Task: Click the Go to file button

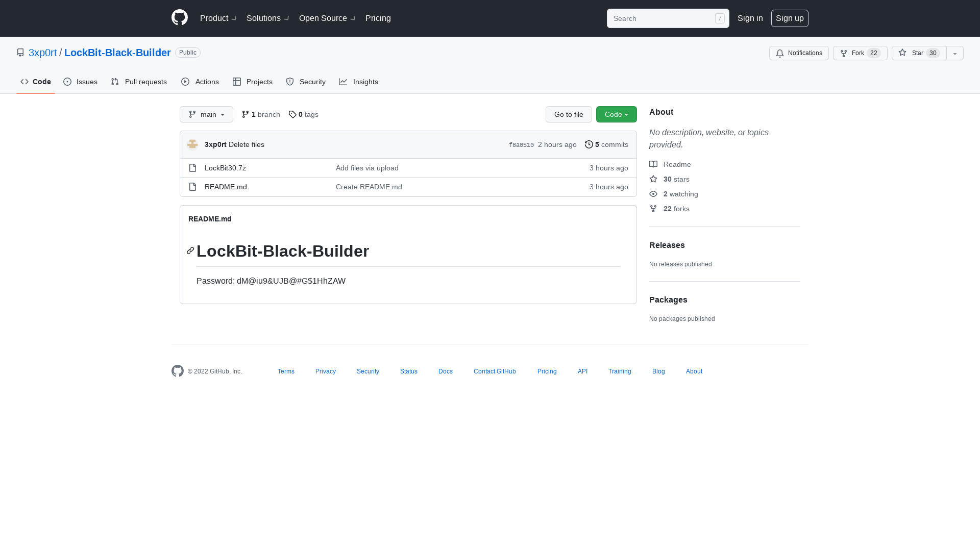Action: [x=569, y=114]
